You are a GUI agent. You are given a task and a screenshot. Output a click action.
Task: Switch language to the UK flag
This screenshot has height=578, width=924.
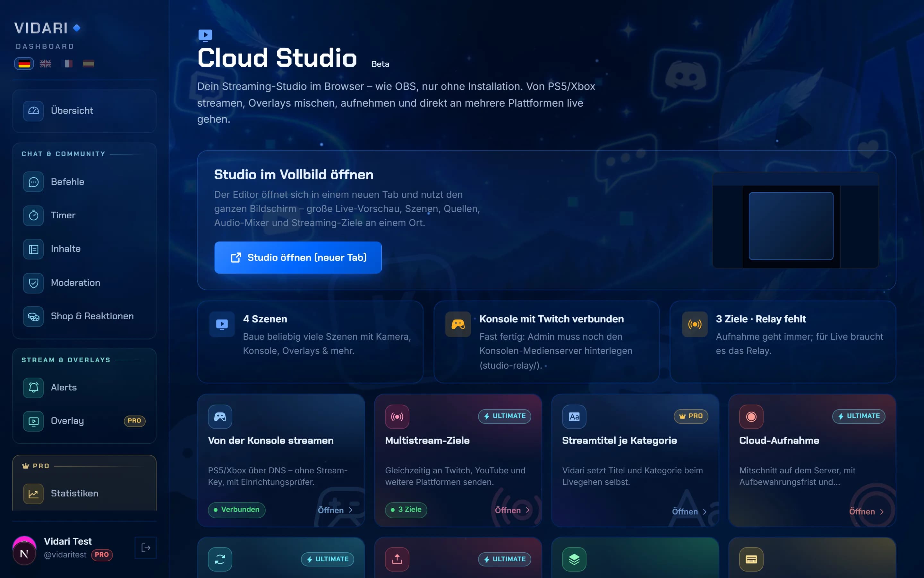(46, 64)
